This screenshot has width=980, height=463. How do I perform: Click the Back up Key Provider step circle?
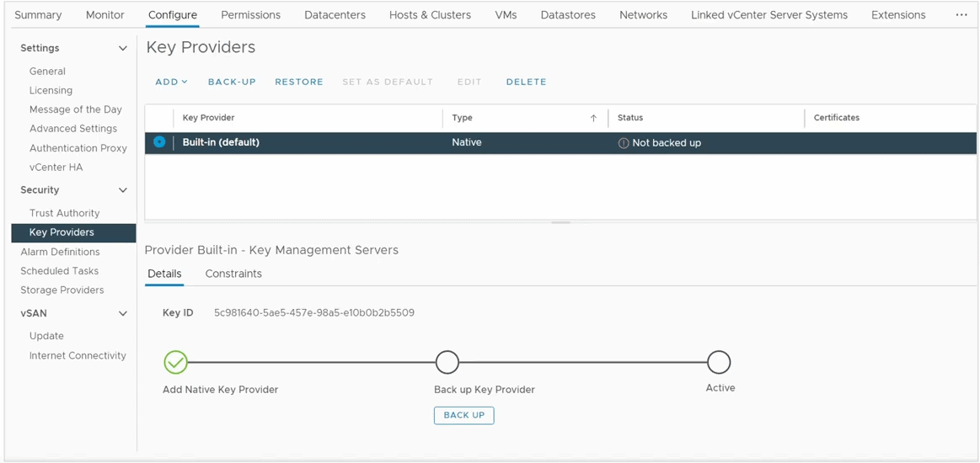coord(447,362)
